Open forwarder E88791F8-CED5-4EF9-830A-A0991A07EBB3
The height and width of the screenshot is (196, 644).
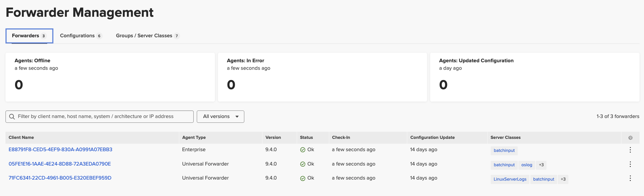click(x=61, y=149)
